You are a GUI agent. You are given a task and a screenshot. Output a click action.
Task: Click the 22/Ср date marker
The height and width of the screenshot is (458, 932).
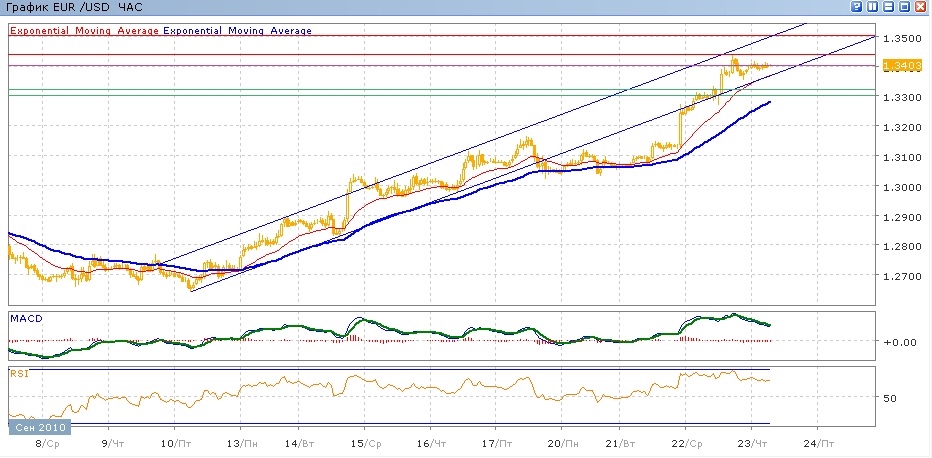[688, 442]
